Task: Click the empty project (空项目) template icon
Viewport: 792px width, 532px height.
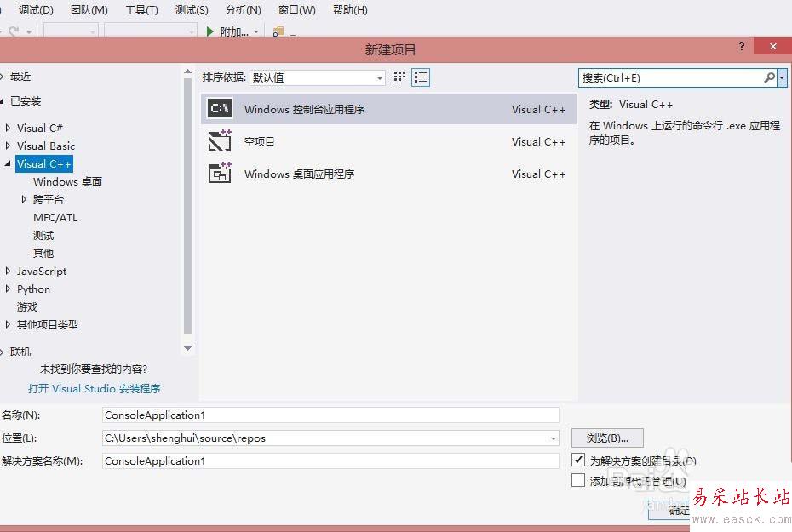Action: 220,140
